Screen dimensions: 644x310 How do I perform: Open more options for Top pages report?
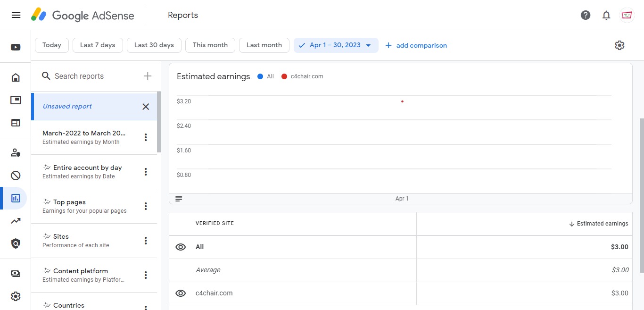(146, 206)
